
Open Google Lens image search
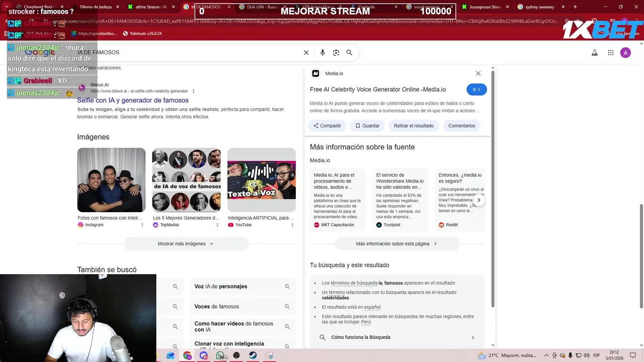(x=336, y=52)
